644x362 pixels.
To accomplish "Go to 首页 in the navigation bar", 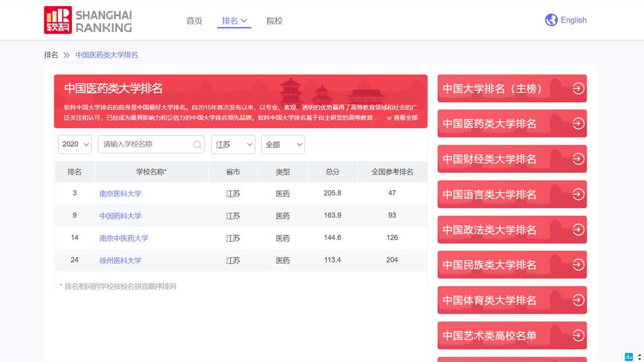I will click(194, 20).
